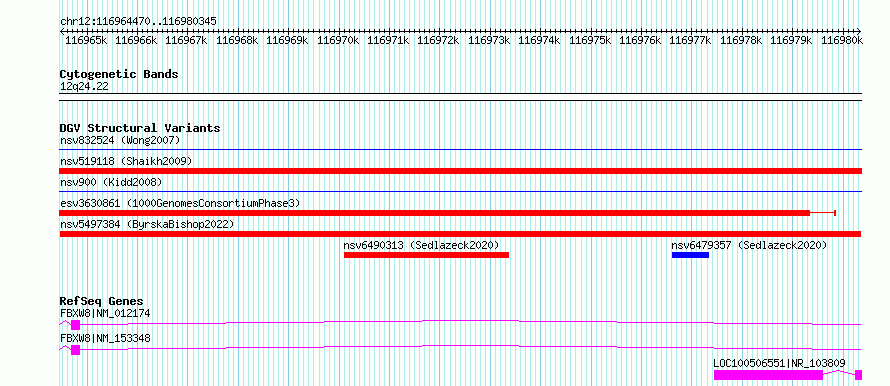Open variant label nsv832524 (Wong2007)
Viewport: 890px width, 386px height.
[x=120, y=140]
